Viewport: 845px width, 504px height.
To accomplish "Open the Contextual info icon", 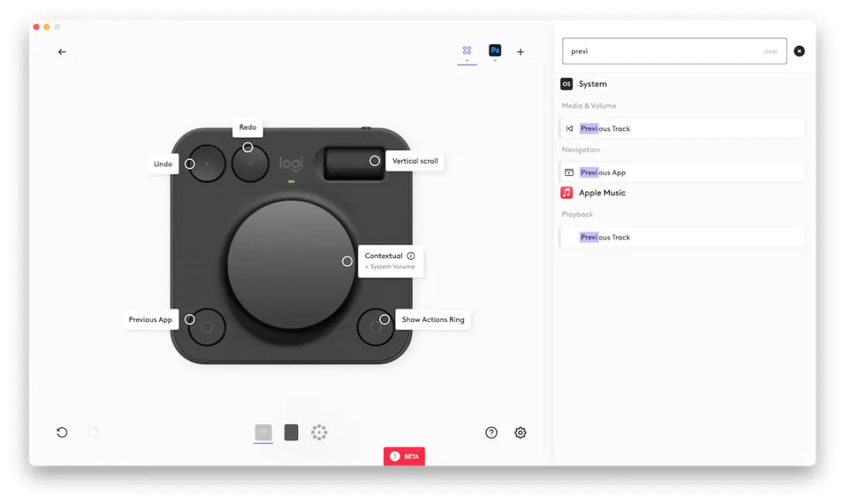I will click(410, 256).
